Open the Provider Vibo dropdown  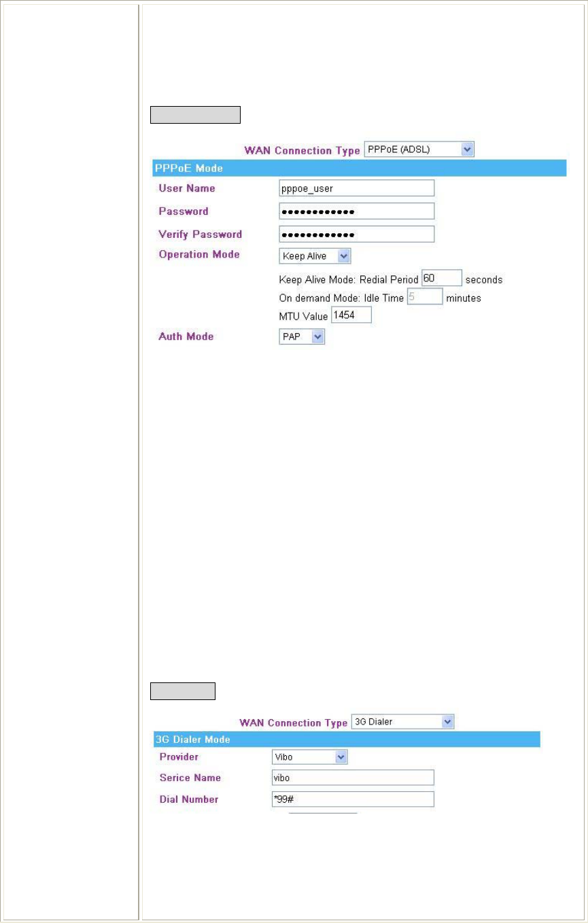[x=309, y=756]
